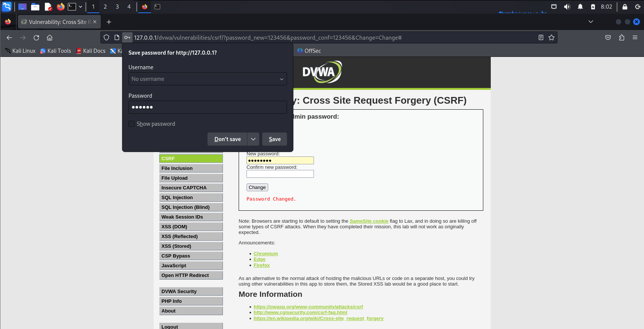
Task: Open the notifications bell
Action: point(580,7)
